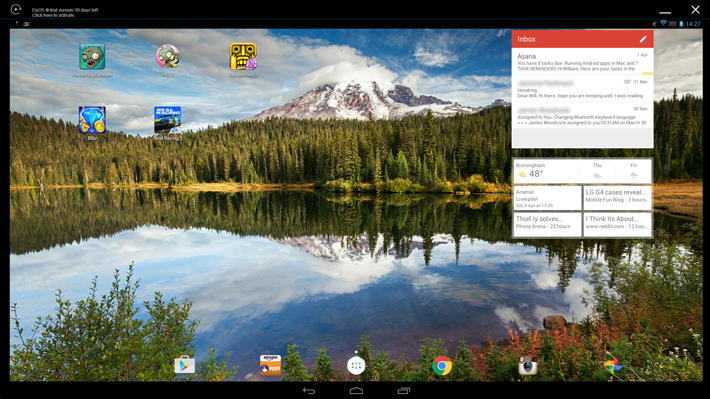The height and width of the screenshot is (399, 710).
Task: Launch Chrome browser from dock
Action: (x=442, y=365)
